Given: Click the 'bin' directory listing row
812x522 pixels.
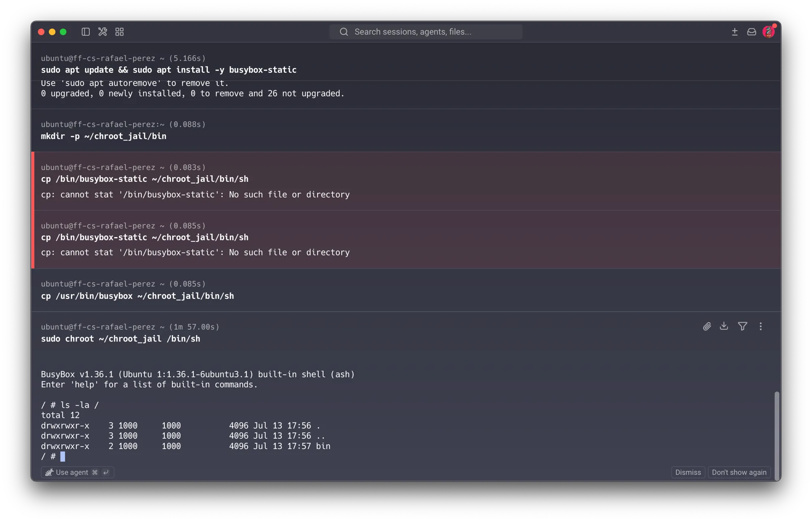Looking at the screenshot, I should pos(186,446).
